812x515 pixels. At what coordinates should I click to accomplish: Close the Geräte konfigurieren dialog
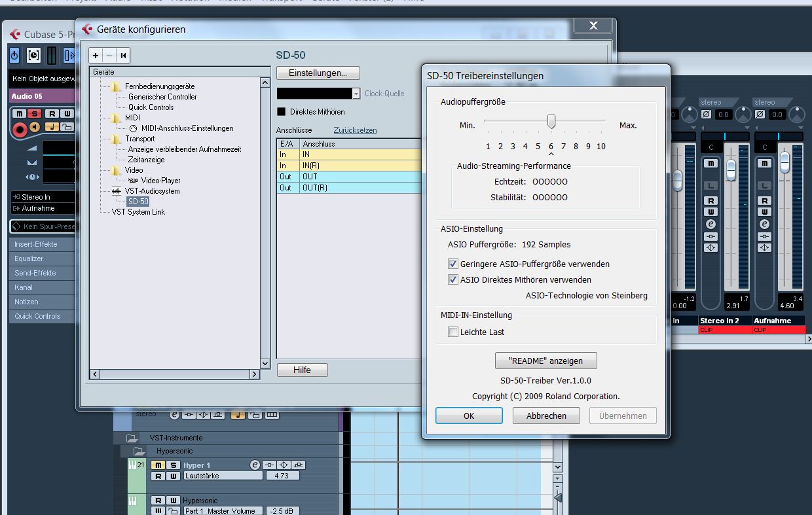[x=593, y=26]
